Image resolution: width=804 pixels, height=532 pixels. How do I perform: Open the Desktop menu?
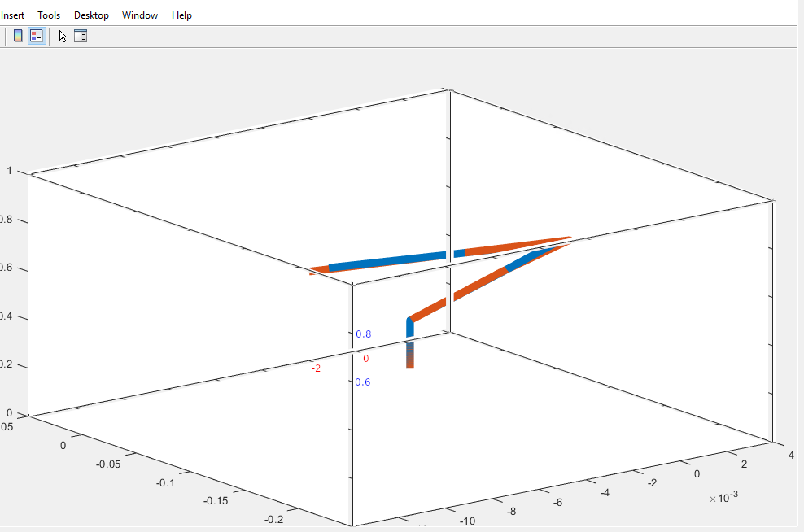click(x=91, y=15)
